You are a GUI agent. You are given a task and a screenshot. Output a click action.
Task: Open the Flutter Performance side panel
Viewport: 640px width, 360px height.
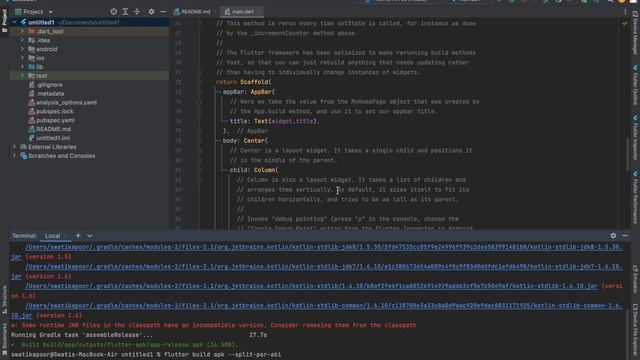click(635, 197)
